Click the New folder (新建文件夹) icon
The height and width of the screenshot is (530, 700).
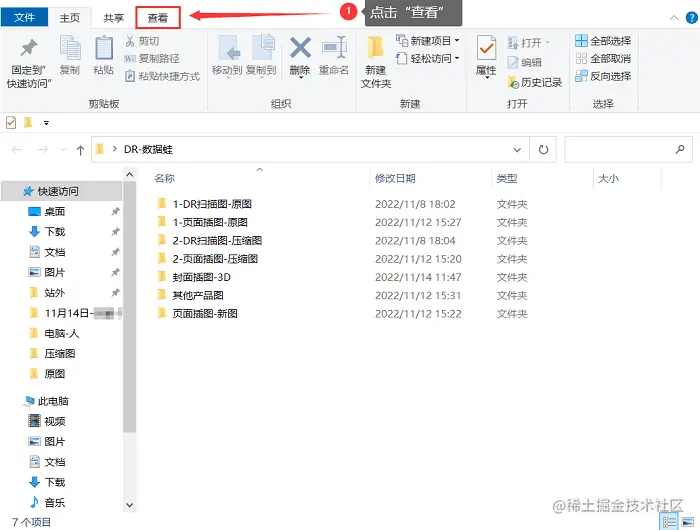pos(375,48)
